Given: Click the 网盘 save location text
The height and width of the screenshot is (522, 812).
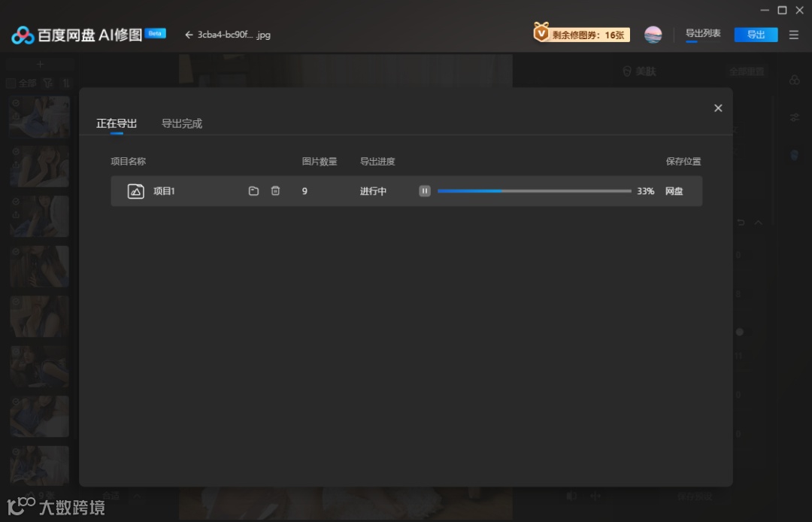Looking at the screenshot, I should (674, 191).
